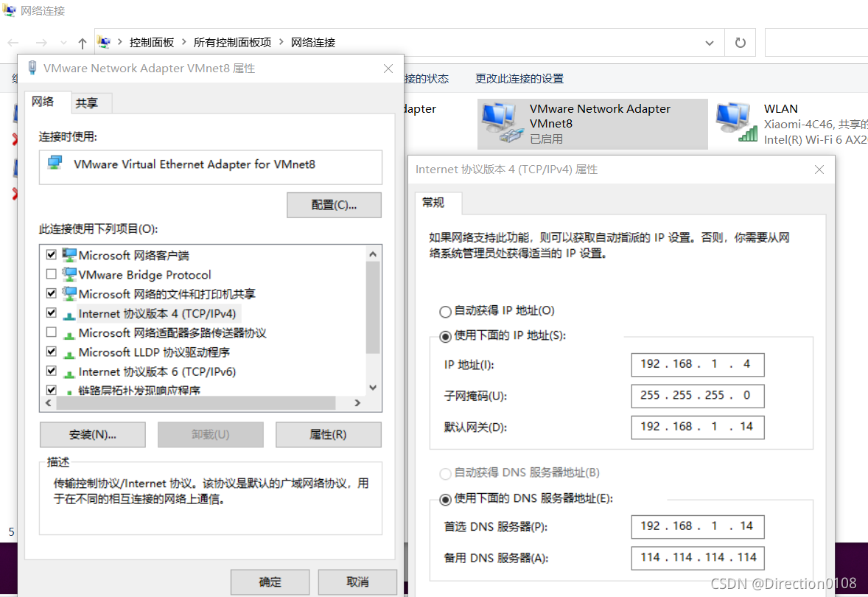
Task: Click the up-directory arrow in Explorer
Action: click(x=83, y=43)
